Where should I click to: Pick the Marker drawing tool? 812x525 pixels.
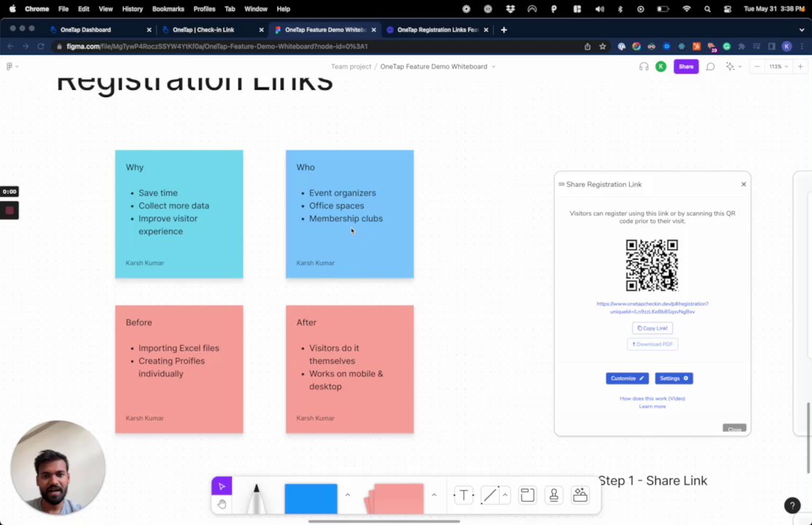tap(256, 498)
